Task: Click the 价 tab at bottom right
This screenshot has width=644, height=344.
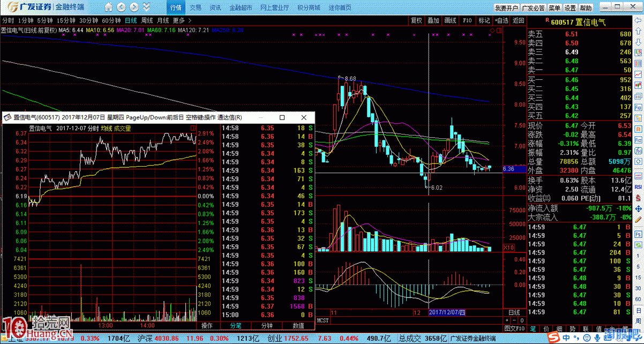Action: click(546, 328)
